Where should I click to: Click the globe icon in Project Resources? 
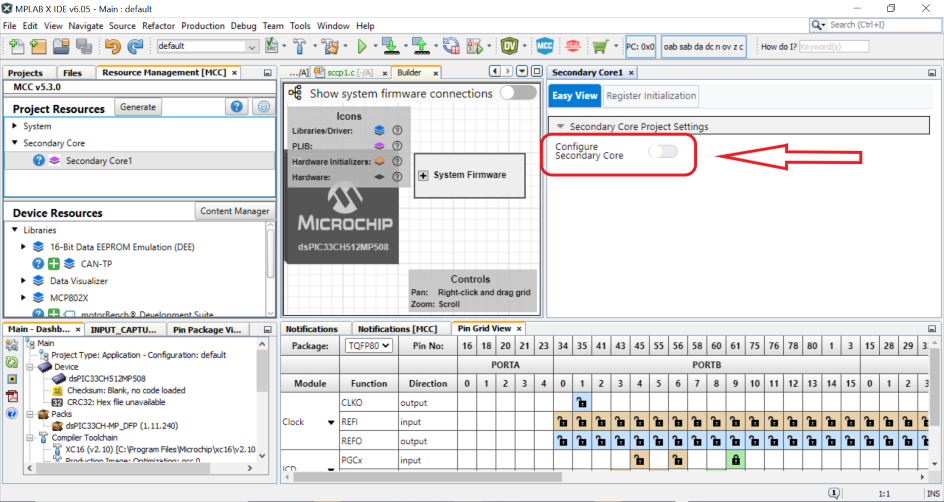click(x=263, y=107)
